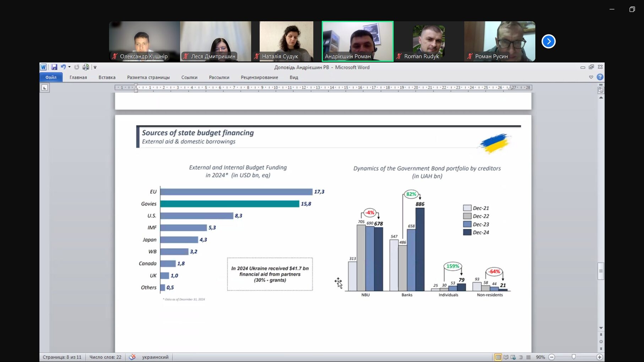
Task: Click the zoom slider handle
Action: [x=573, y=357]
